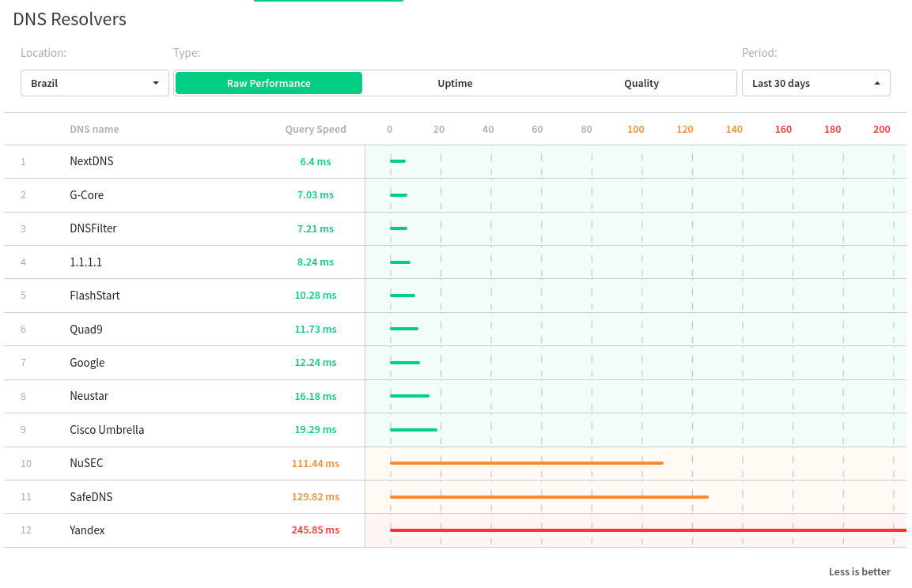The height and width of the screenshot is (588, 912).
Task: Click the 10.28 ms query speed value
Action: pos(316,295)
